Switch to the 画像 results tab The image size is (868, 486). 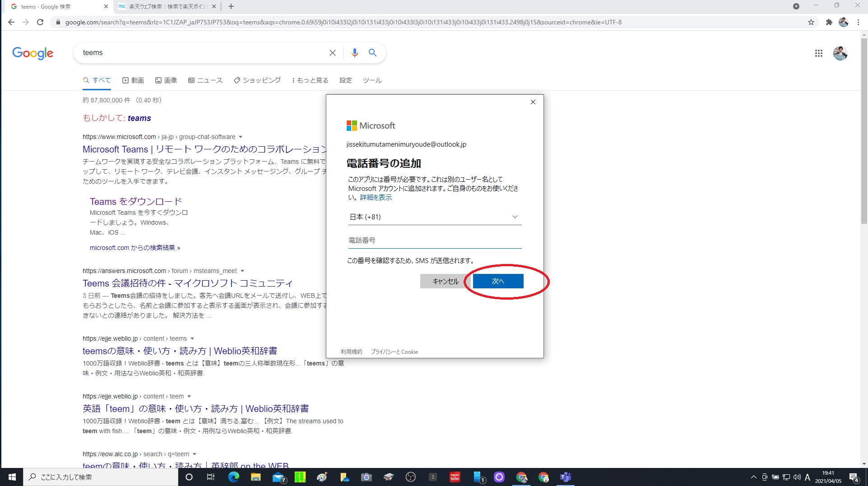pyautogui.click(x=166, y=80)
